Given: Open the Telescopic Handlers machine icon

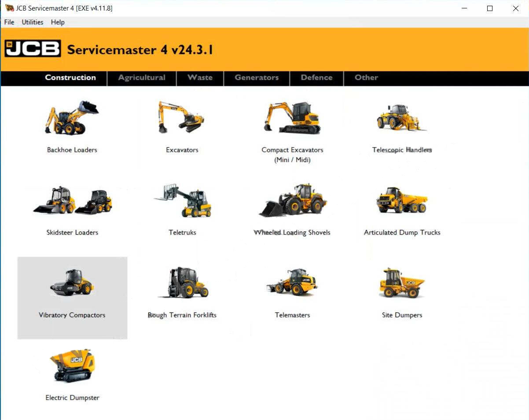Looking at the screenshot, I should (402, 118).
